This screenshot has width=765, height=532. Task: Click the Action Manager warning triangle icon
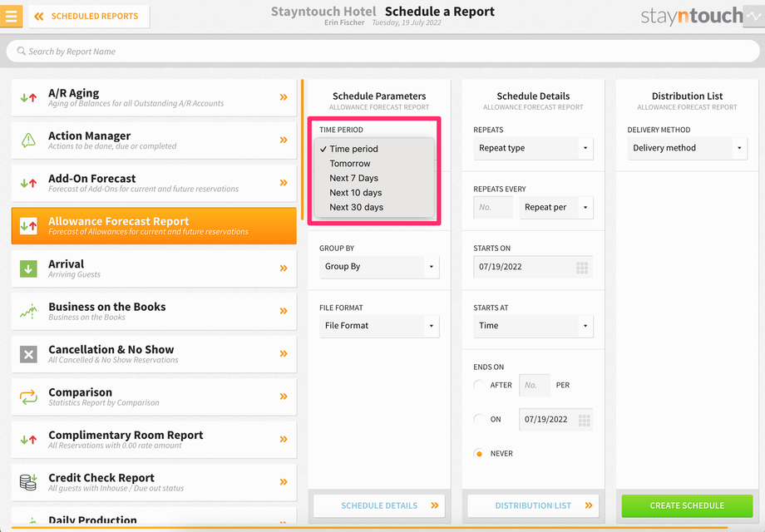click(x=28, y=140)
